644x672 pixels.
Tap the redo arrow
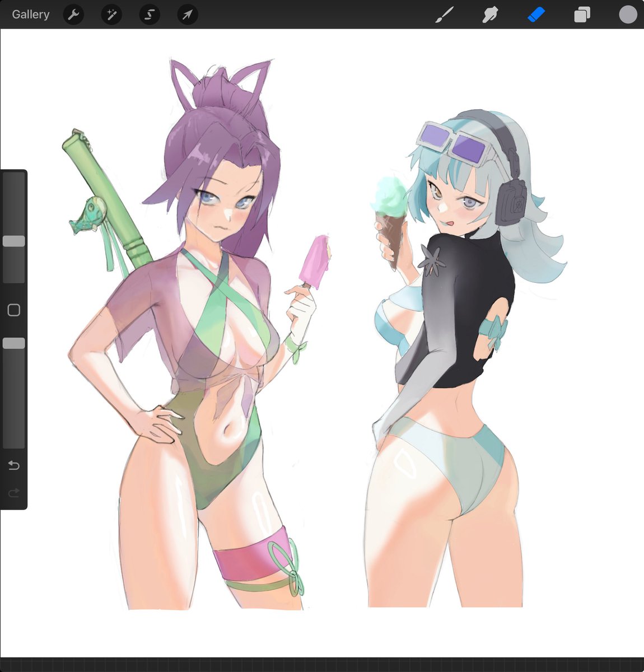pos(13,493)
